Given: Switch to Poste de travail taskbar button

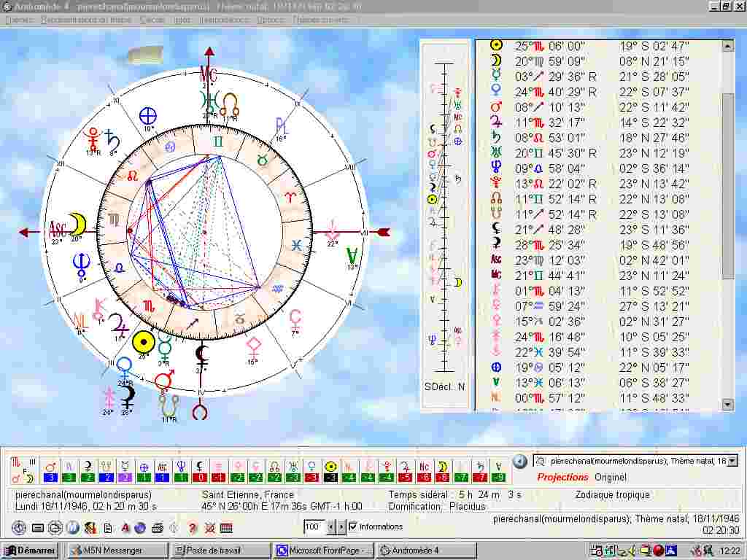Looking at the screenshot, I should [220, 551].
